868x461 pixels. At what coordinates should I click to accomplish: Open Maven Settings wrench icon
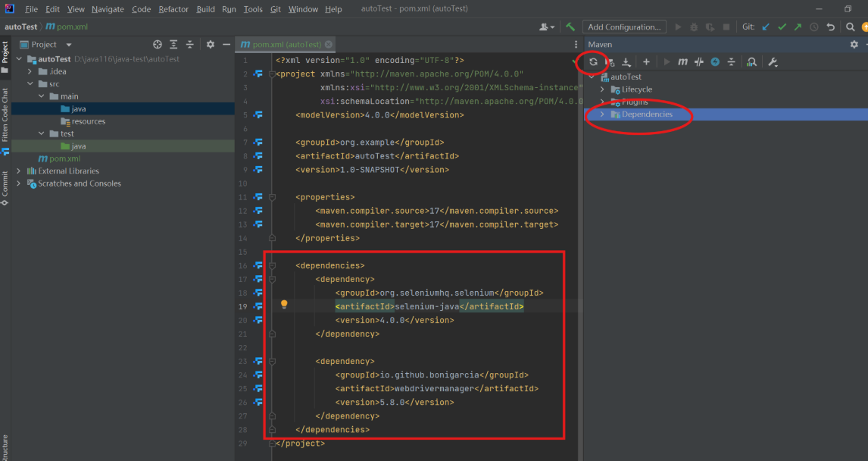[x=773, y=62]
